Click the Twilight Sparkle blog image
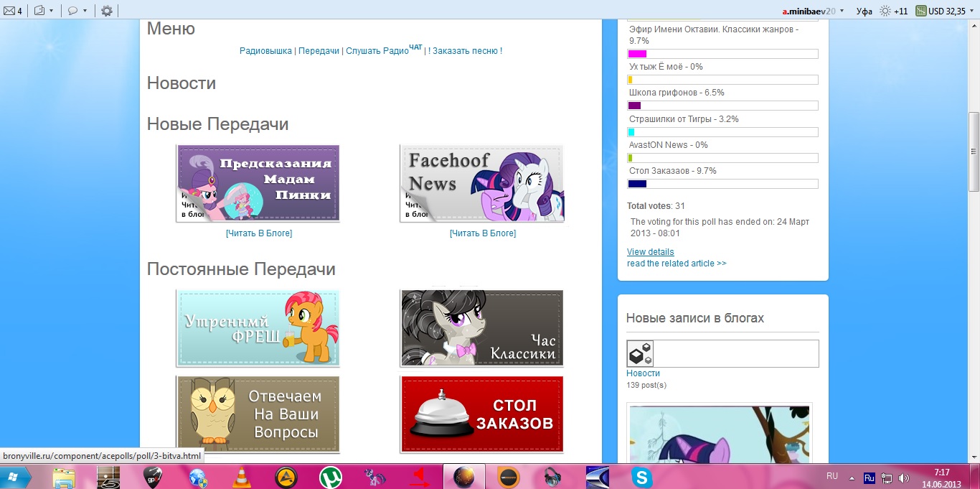Image resolution: width=980 pixels, height=489 pixels. pyautogui.click(x=720, y=435)
